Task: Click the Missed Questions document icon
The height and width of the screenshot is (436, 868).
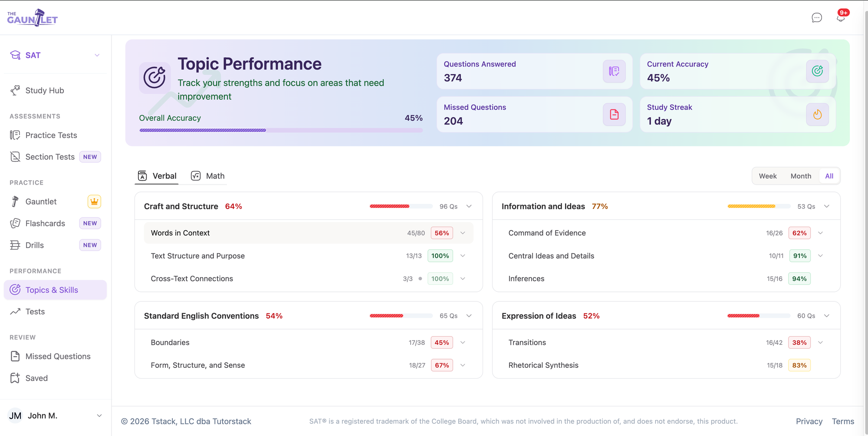Action: point(614,115)
